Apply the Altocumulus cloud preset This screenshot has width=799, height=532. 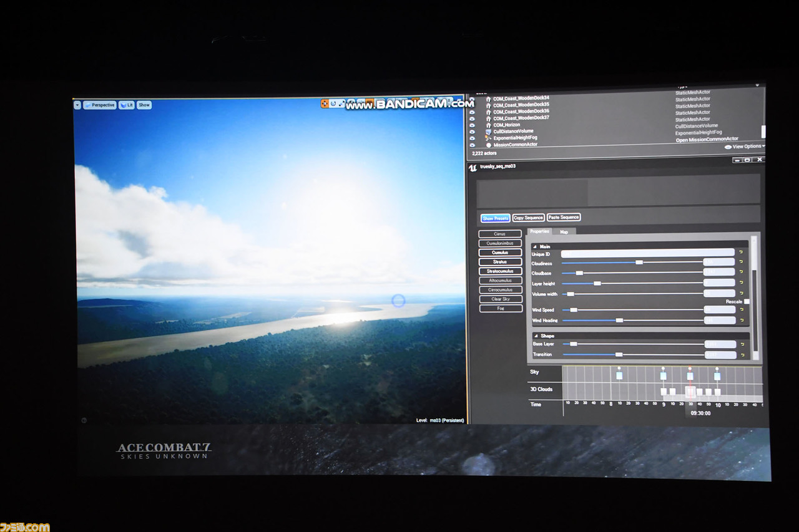[x=500, y=281]
